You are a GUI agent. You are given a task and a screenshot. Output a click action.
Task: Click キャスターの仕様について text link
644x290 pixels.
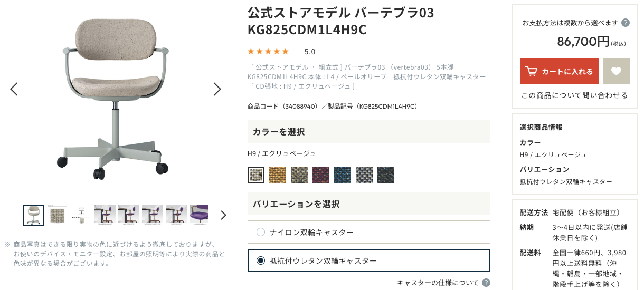[438, 283]
